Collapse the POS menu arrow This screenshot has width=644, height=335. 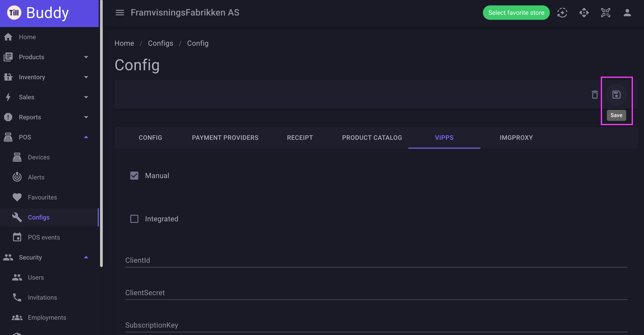point(86,137)
